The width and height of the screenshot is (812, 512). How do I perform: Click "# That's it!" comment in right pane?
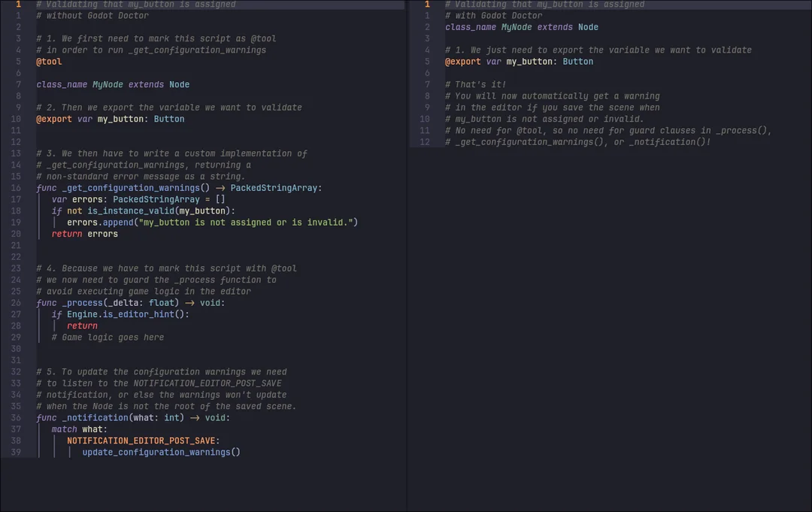475,84
